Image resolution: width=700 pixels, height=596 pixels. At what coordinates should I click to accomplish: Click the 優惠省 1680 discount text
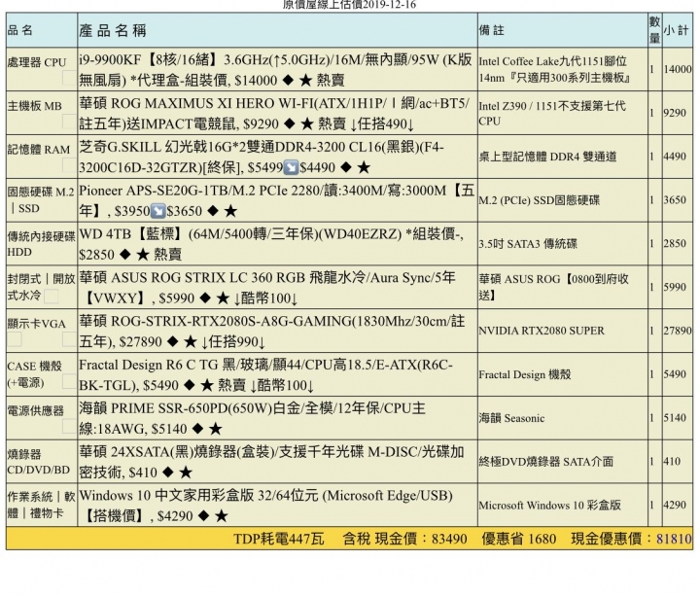[519, 539]
